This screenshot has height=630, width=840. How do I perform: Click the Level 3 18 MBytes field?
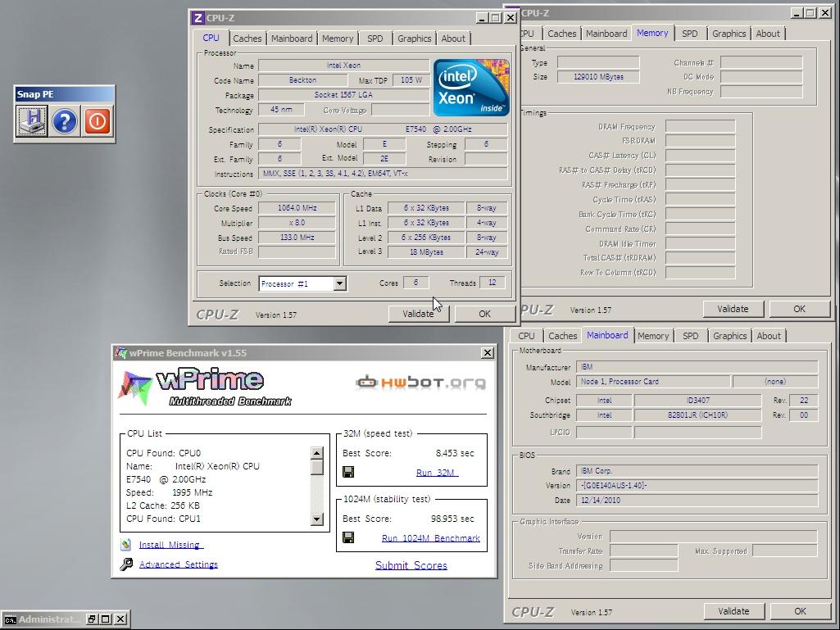(x=426, y=252)
